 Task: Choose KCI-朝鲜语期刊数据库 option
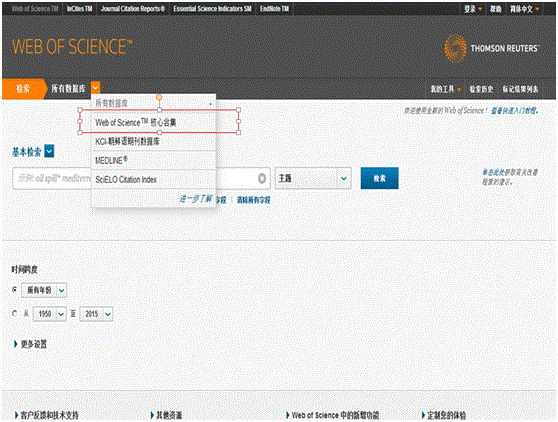point(153,142)
